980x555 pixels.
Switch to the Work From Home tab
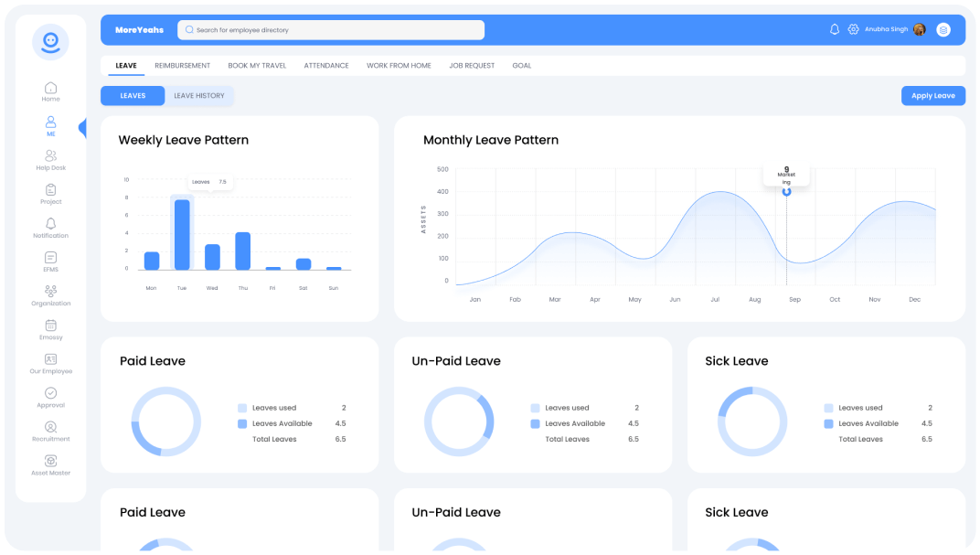399,66
